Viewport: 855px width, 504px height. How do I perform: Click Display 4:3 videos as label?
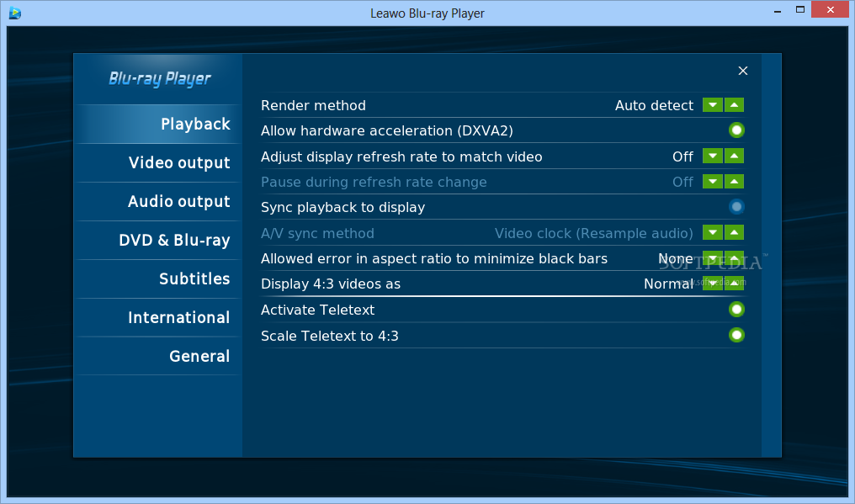tap(331, 284)
